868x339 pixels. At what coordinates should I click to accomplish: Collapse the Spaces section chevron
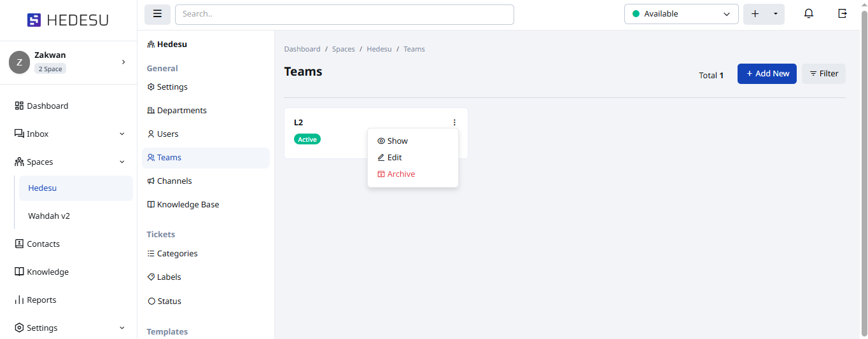[122, 162]
